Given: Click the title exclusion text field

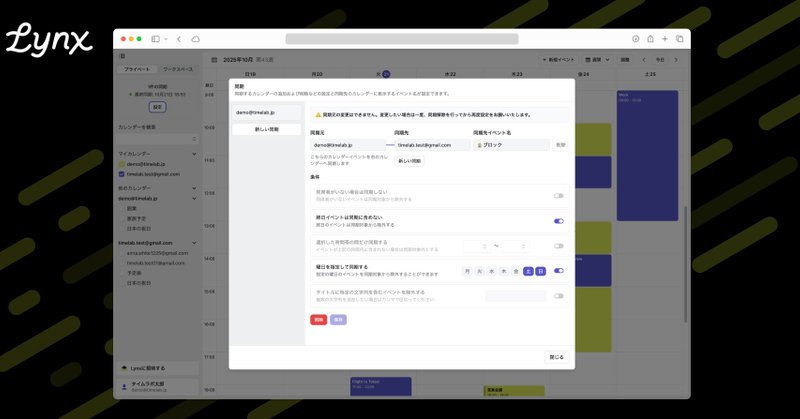Looking at the screenshot, I should (515, 296).
